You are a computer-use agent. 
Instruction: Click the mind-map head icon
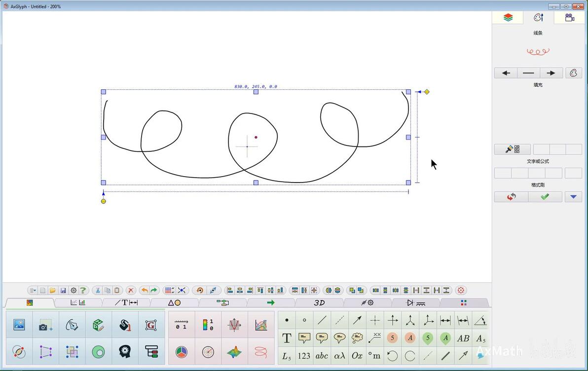[125, 351]
